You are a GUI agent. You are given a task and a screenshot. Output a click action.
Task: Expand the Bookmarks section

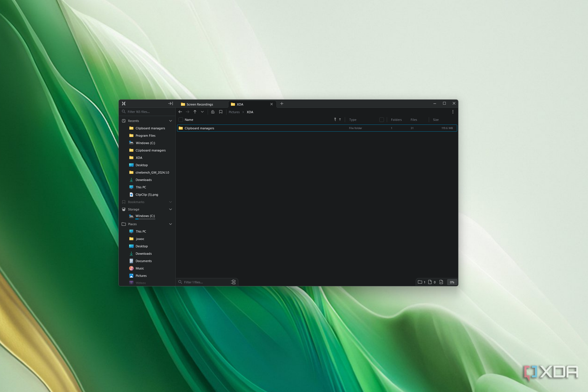[x=171, y=202]
